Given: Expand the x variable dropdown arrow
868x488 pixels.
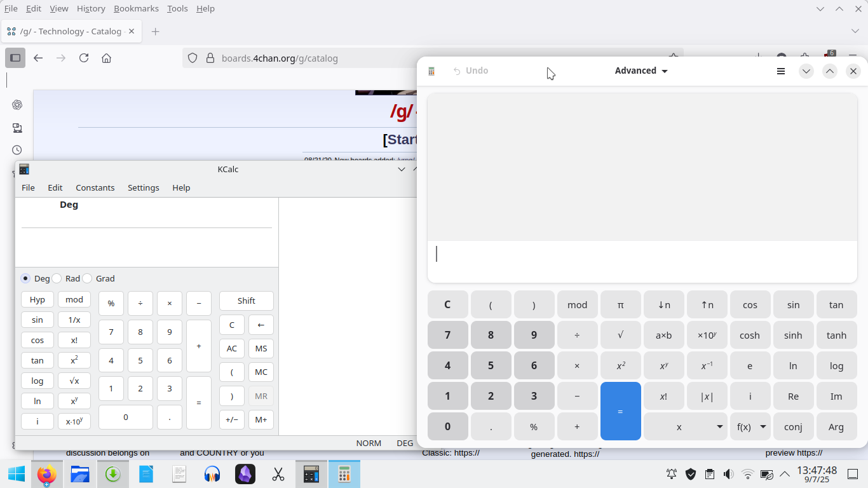Looking at the screenshot, I should click(719, 427).
